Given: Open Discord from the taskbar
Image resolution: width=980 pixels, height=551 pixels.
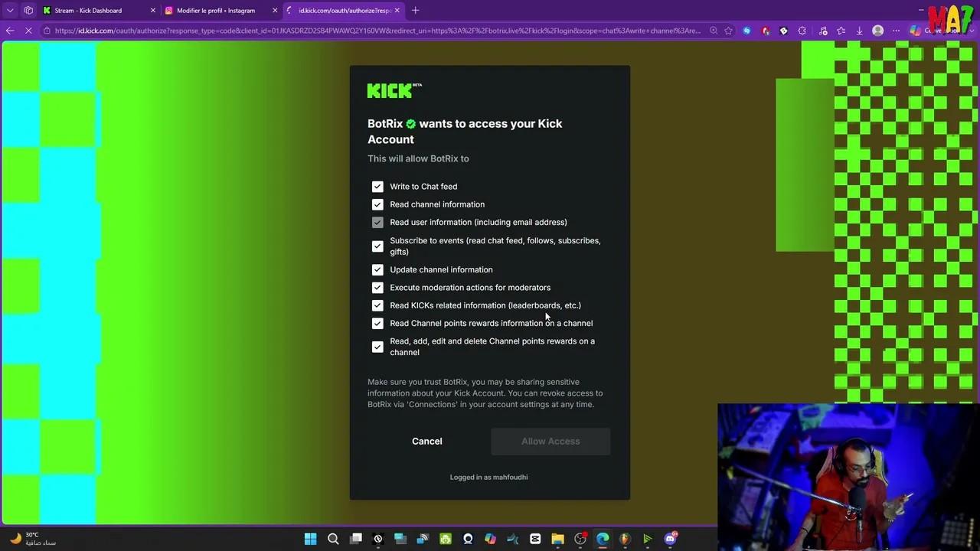Looking at the screenshot, I should point(671,539).
